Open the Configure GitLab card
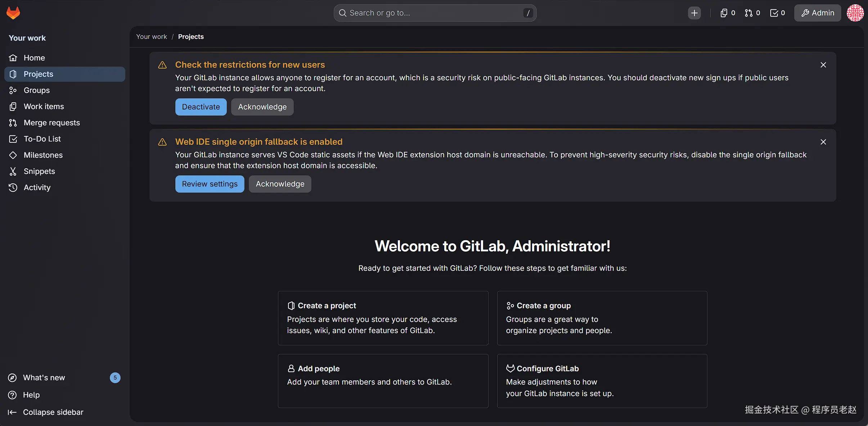The width and height of the screenshot is (868, 426). pyautogui.click(x=602, y=381)
